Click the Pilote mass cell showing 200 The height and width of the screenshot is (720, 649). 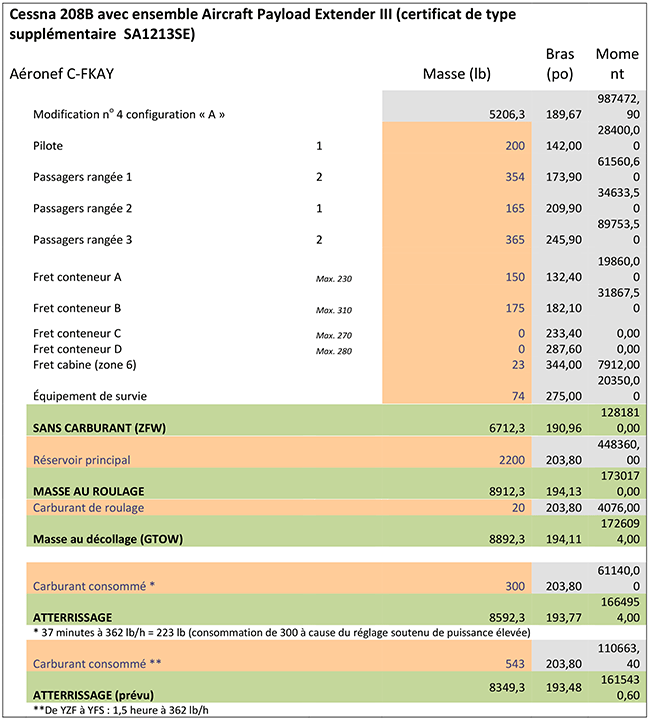pos(514,146)
